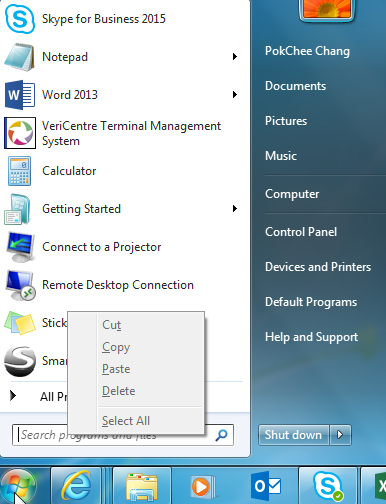Open Default Programs

[x=311, y=302]
